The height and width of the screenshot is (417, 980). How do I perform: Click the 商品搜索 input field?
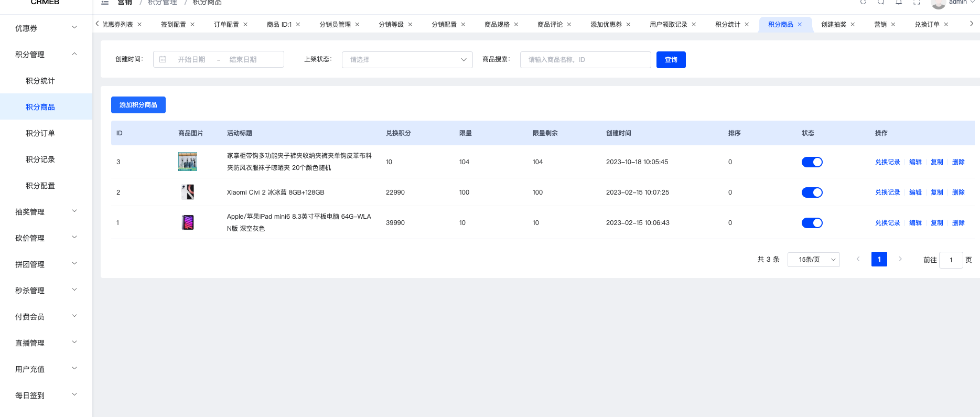click(x=586, y=60)
